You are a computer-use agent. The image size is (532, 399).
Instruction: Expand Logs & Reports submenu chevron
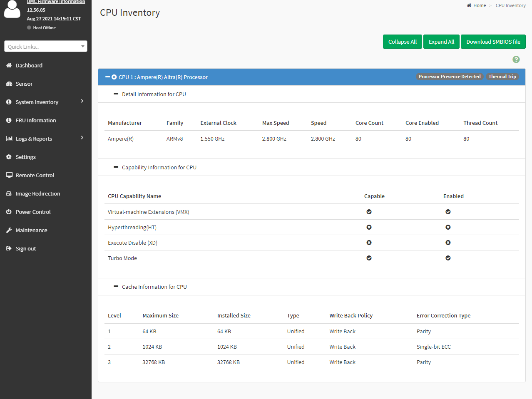82,138
